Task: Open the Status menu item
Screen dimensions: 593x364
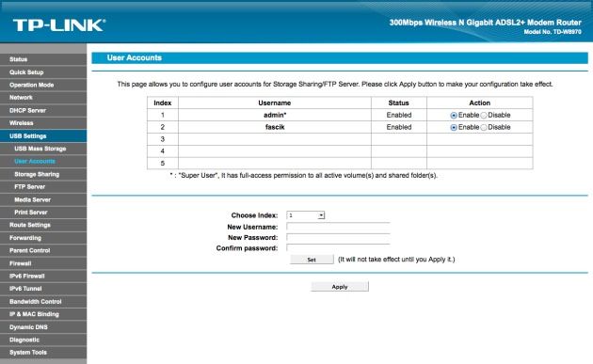Action: coord(43,59)
